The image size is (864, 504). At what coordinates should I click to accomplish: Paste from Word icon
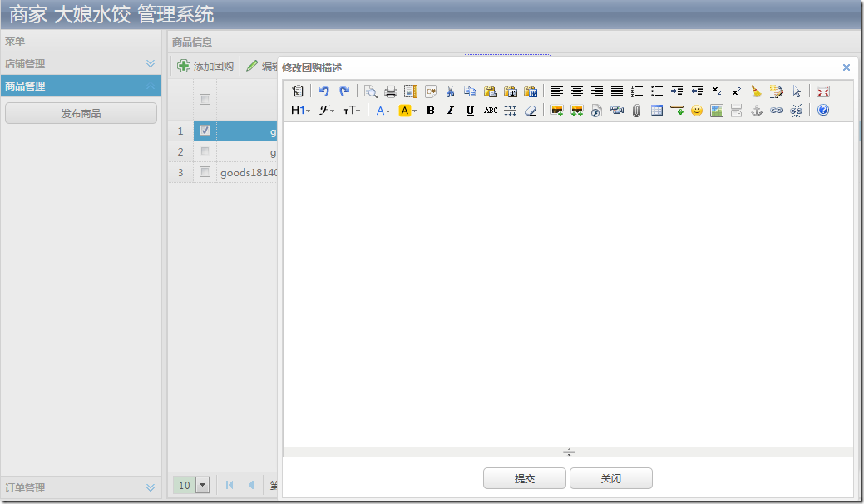pyautogui.click(x=531, y=91)
